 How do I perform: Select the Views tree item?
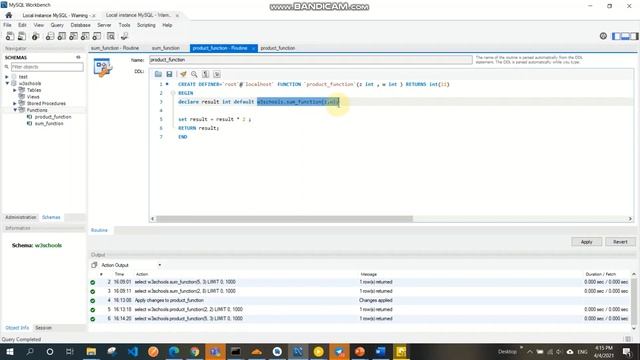click(x=33, y=97)
